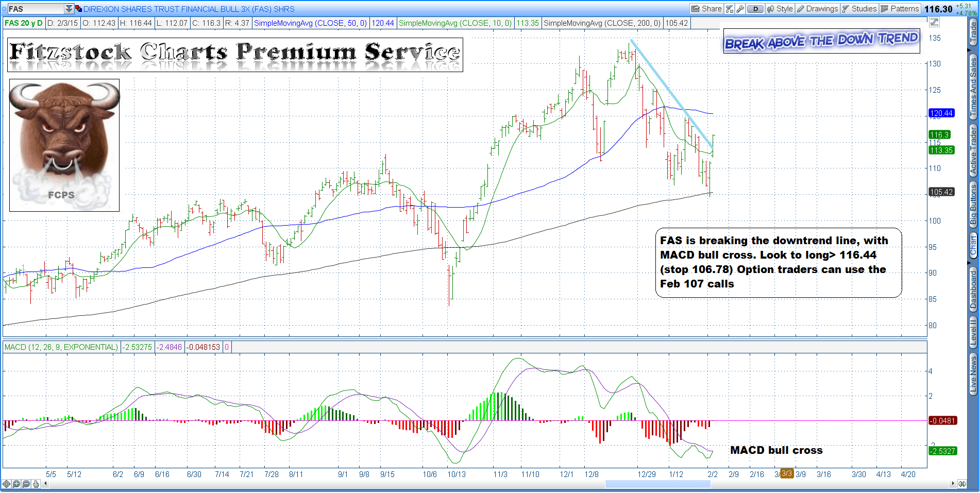
Task: Open the Style menu
Action: [x=780, y=9]
